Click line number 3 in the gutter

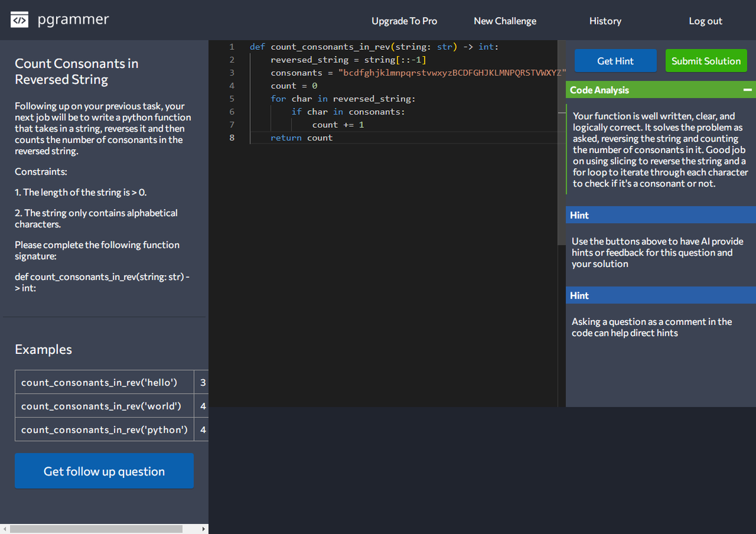pos(232,72)
